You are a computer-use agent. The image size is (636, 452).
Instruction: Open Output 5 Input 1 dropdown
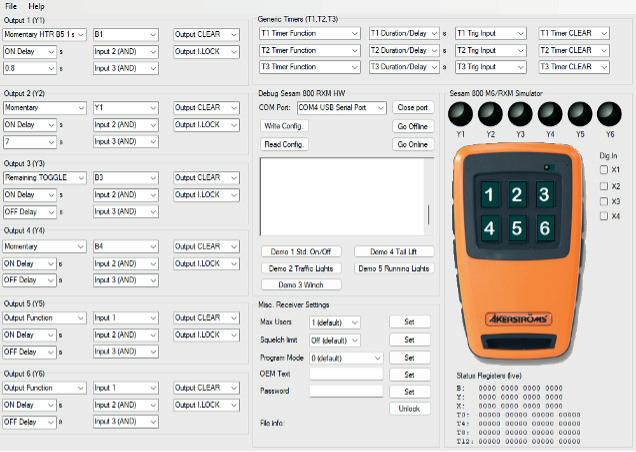coord(125,318)
